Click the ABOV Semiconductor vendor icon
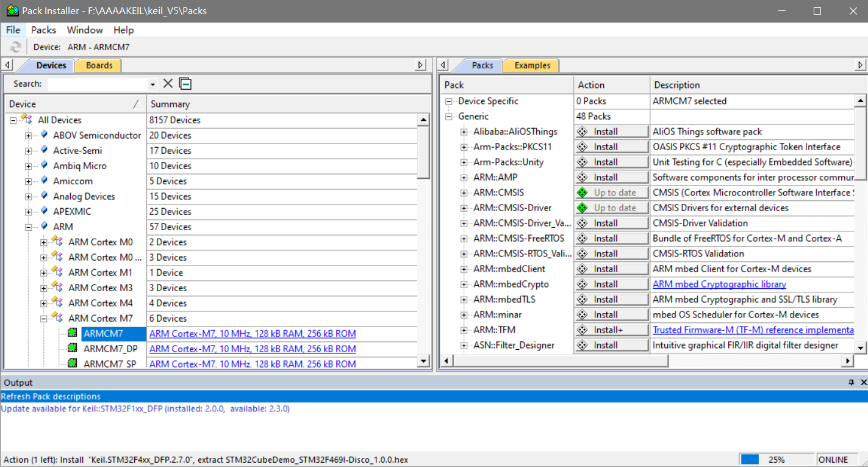 pyautogui.click(x=44, y=135)
